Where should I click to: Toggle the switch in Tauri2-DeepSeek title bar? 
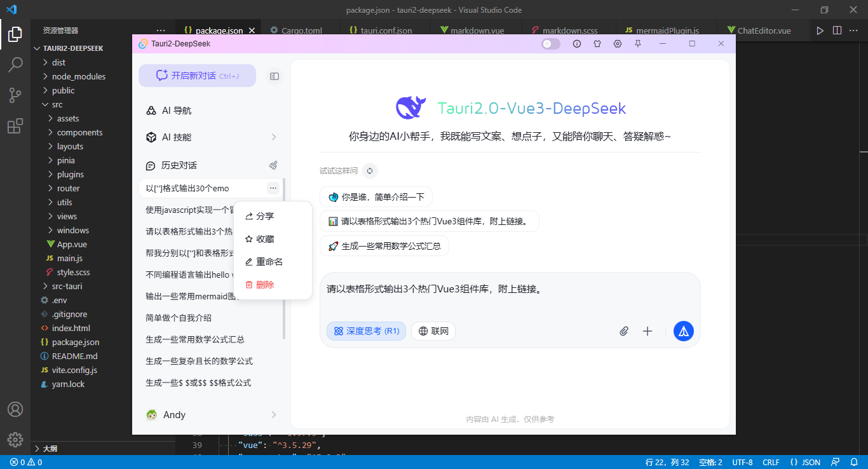551,44
